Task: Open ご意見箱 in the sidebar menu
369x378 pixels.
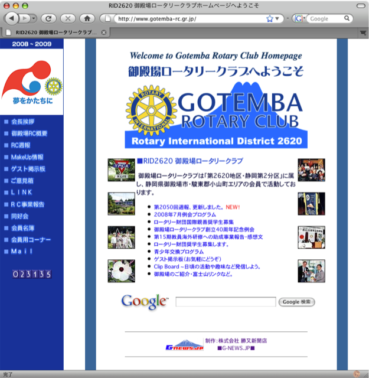Action: (x=22, y=181)
